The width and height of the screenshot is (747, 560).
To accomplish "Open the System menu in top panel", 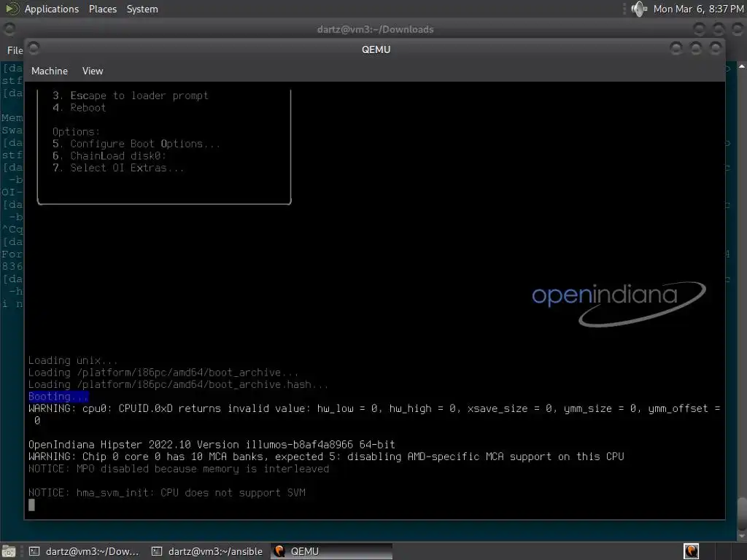I will point(142,9).
